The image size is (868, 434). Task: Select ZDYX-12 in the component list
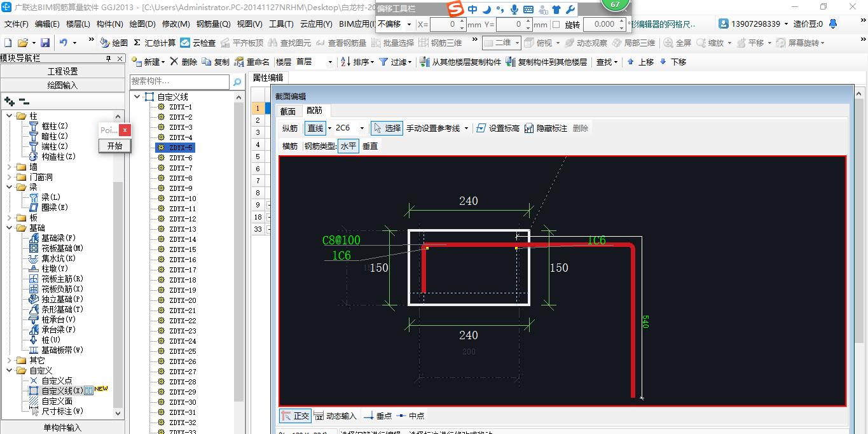[183, 219]
